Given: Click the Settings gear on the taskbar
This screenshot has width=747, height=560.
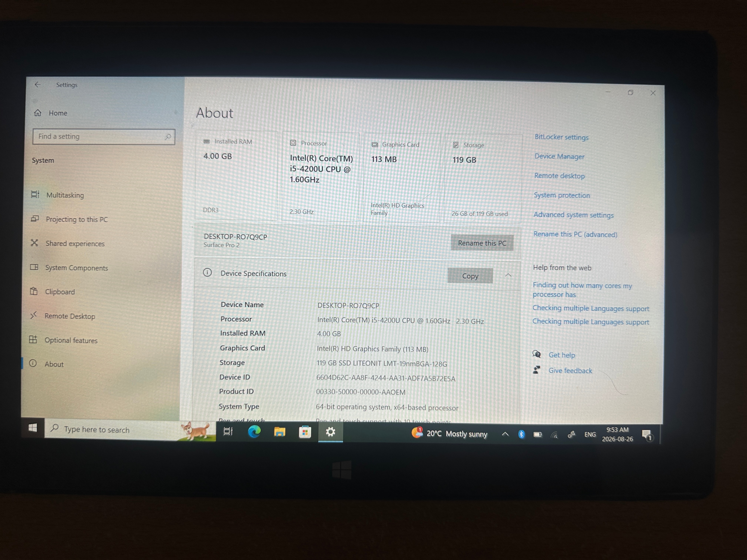Looking at the screenshot, I should click(x=331, y=432).
